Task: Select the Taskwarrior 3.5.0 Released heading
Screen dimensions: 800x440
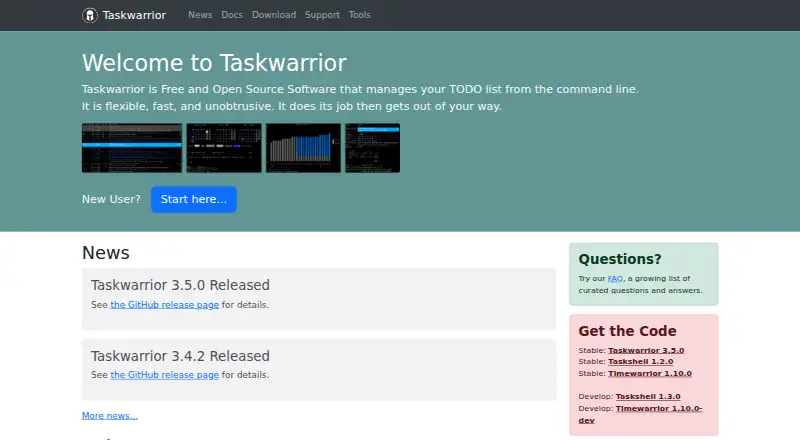Action: pyautogui.click(x=180, y=285)
